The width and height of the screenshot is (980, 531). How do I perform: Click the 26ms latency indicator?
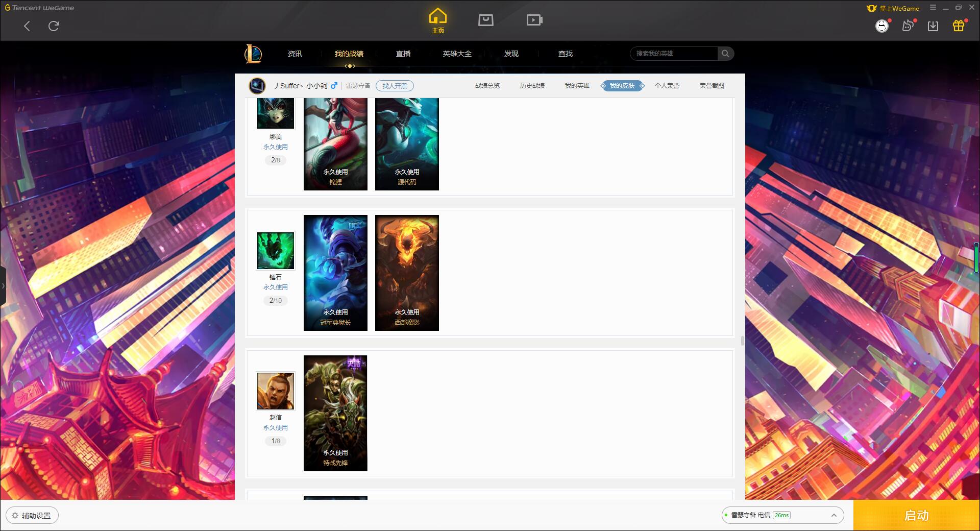(x=781, y=515)
